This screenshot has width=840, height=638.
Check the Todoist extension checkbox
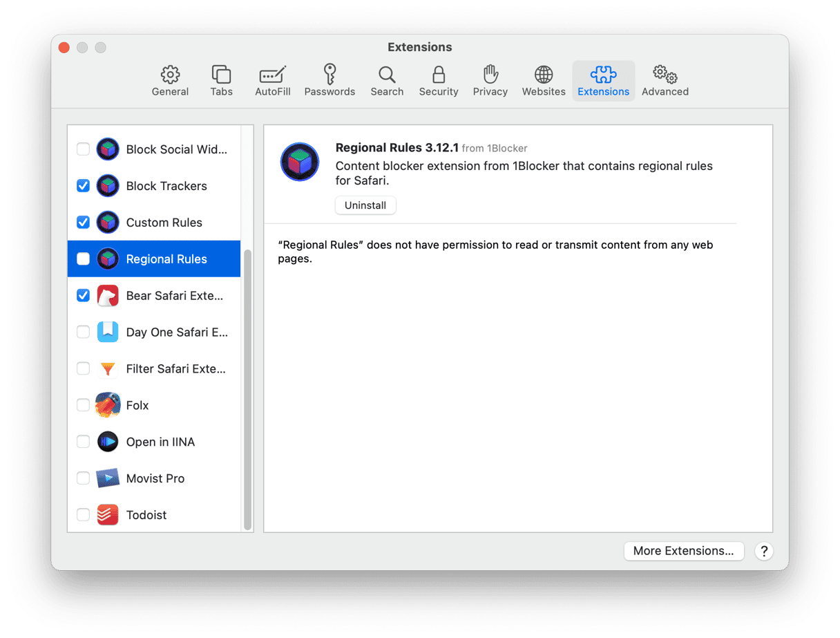pyautogui.click(x=83, y=515)
